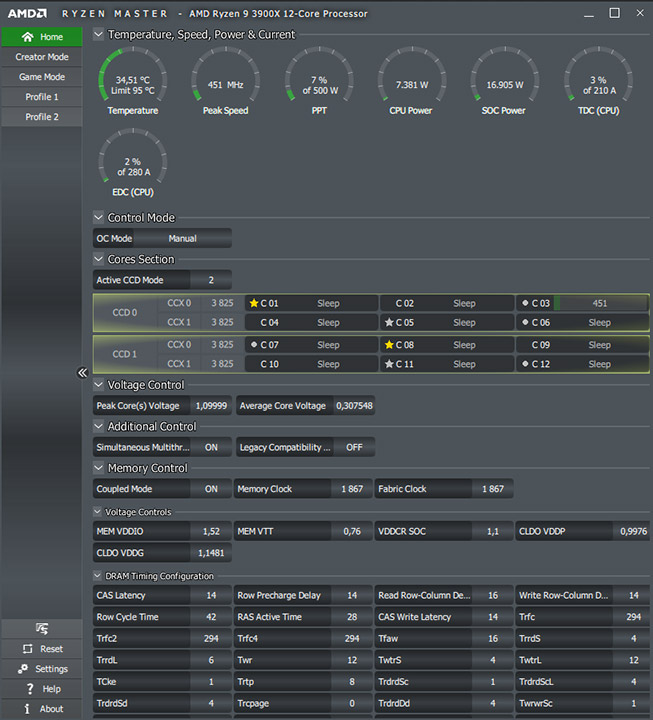Viewport: 653px width, 720px height.
Task: Toggle Legacy Compatibility OFF value
Action: [354, 447]
